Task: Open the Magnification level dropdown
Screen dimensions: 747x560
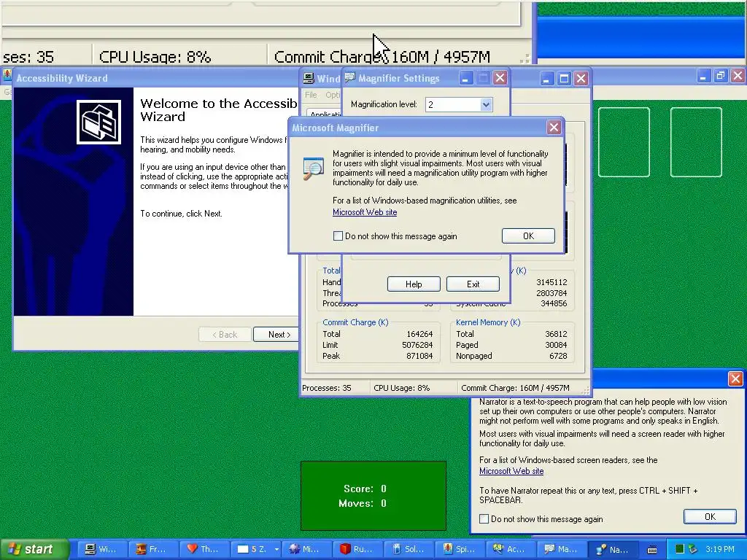Action: pos(485,105)
